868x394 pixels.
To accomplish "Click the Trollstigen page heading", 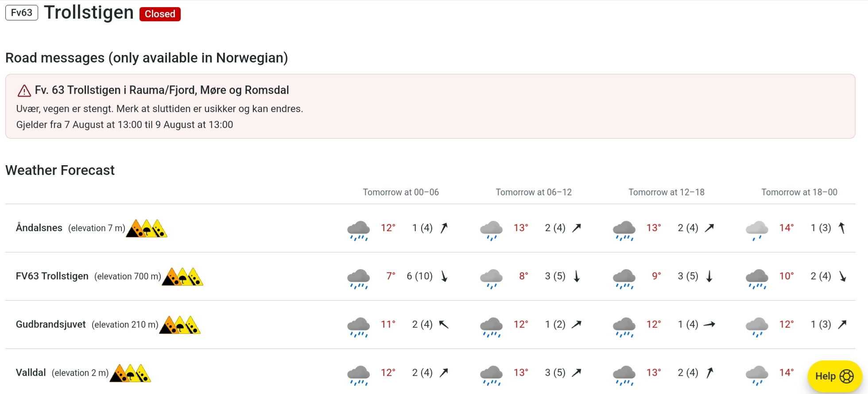I will [x=89, y=12].
